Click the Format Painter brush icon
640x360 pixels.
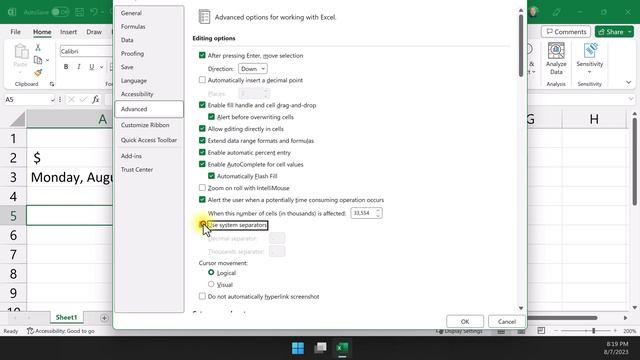pyautogui.click(x=38, y=73)
